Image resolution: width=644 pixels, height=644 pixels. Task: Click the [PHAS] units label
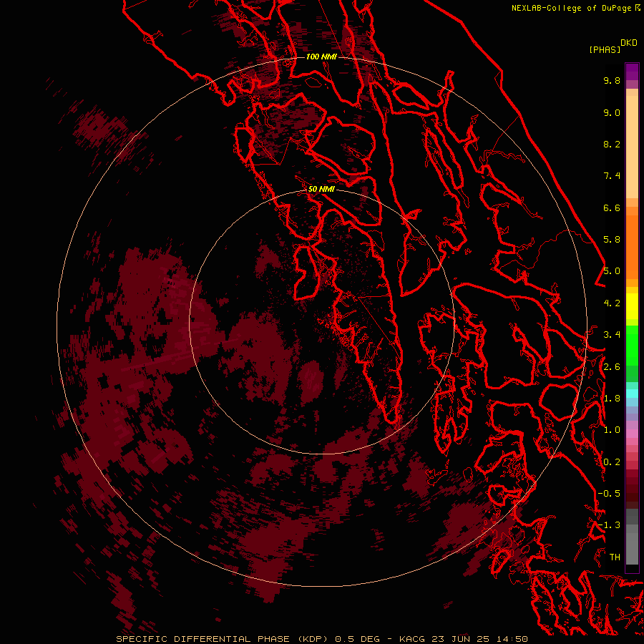click(605, 49)
